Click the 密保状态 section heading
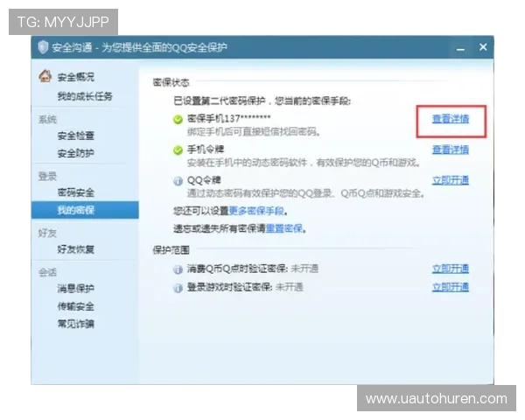Image resolution: width=525 pixels, height=420 pixels. point(171,82)
